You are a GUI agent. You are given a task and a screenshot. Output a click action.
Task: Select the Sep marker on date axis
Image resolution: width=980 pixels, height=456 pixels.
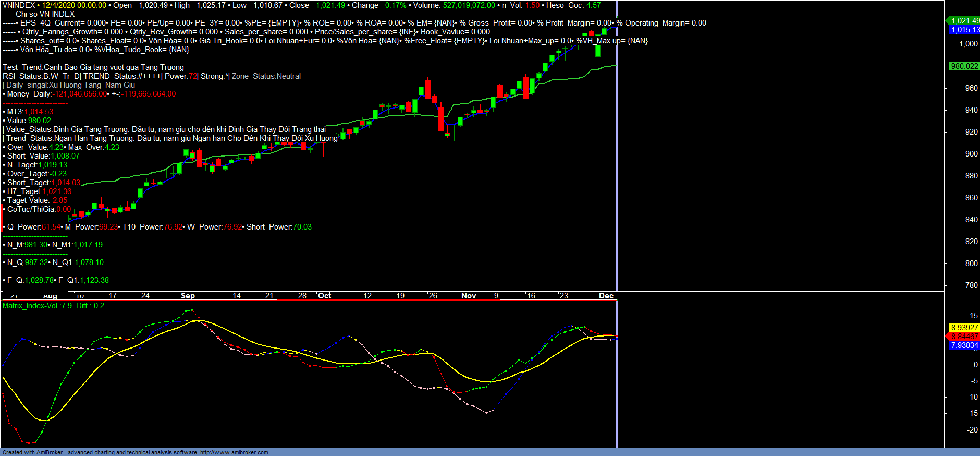188,296
